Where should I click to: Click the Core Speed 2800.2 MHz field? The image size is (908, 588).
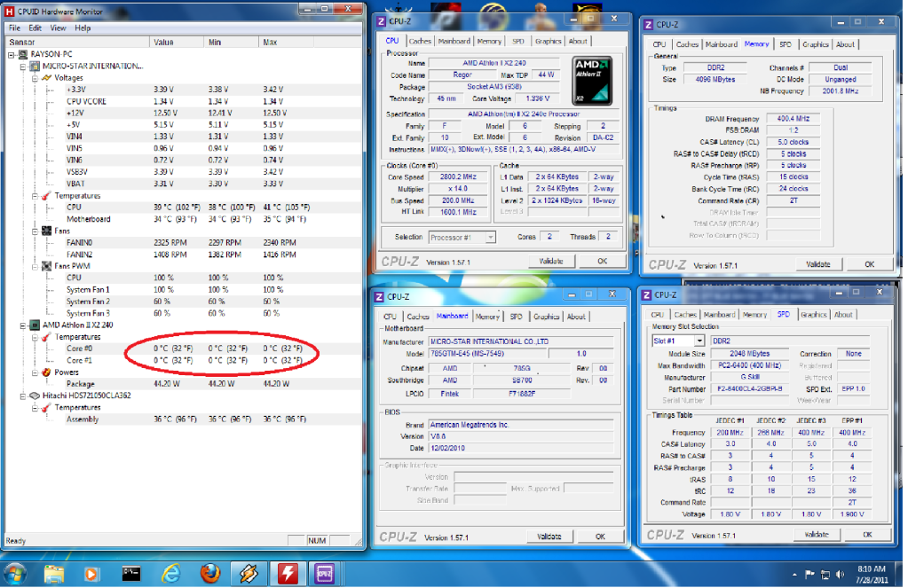pyautogui.click(x=458, y=177)
